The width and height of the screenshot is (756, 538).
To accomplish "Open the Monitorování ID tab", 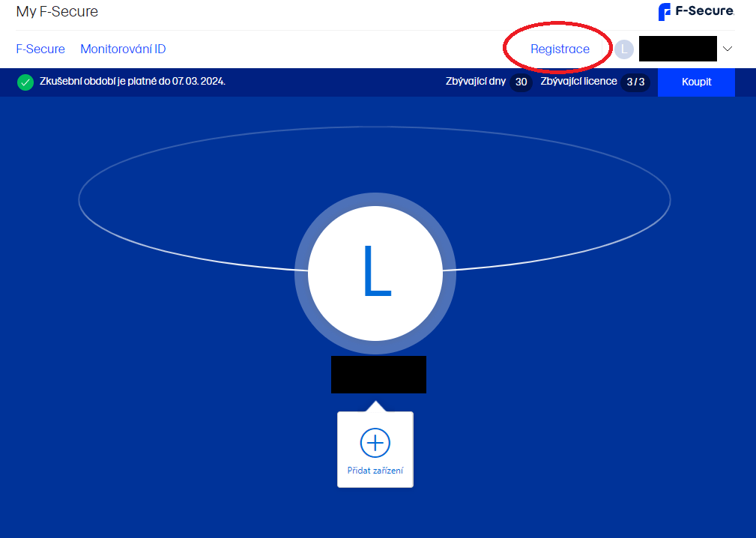I will tap(123, 49).
